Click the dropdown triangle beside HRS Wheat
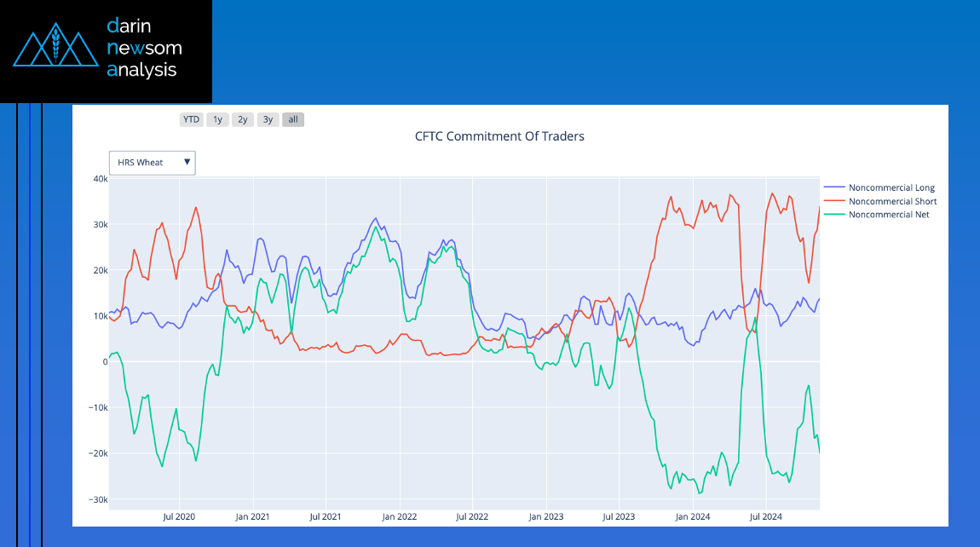The image size is (980, 547). [187, 162]
